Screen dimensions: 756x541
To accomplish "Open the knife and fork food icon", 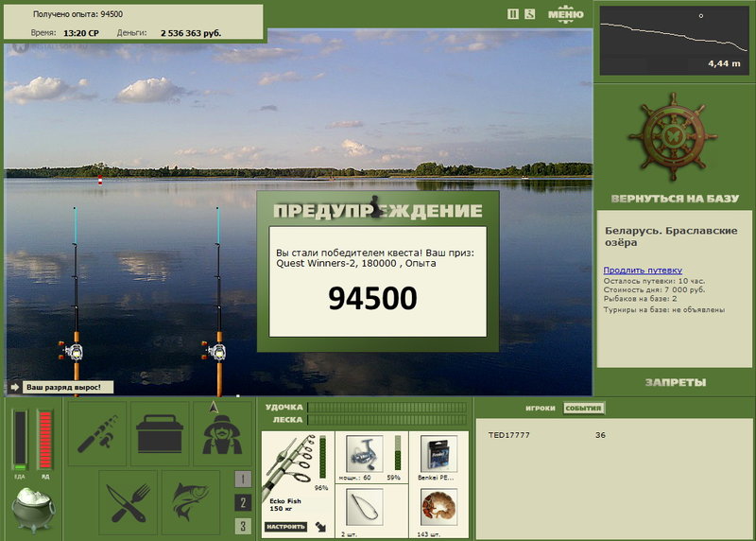I will point(129,502).
